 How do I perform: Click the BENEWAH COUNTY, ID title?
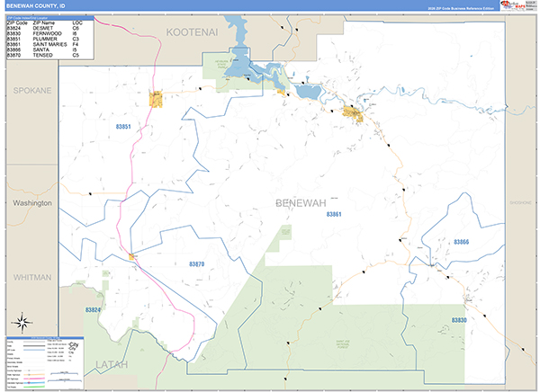click(x=35, y=6)
